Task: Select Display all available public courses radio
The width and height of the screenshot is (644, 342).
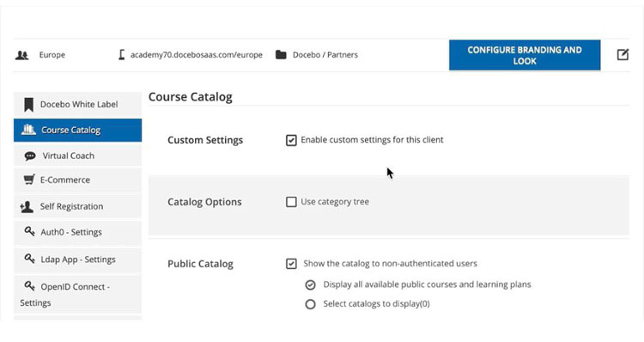Action: 311,284
